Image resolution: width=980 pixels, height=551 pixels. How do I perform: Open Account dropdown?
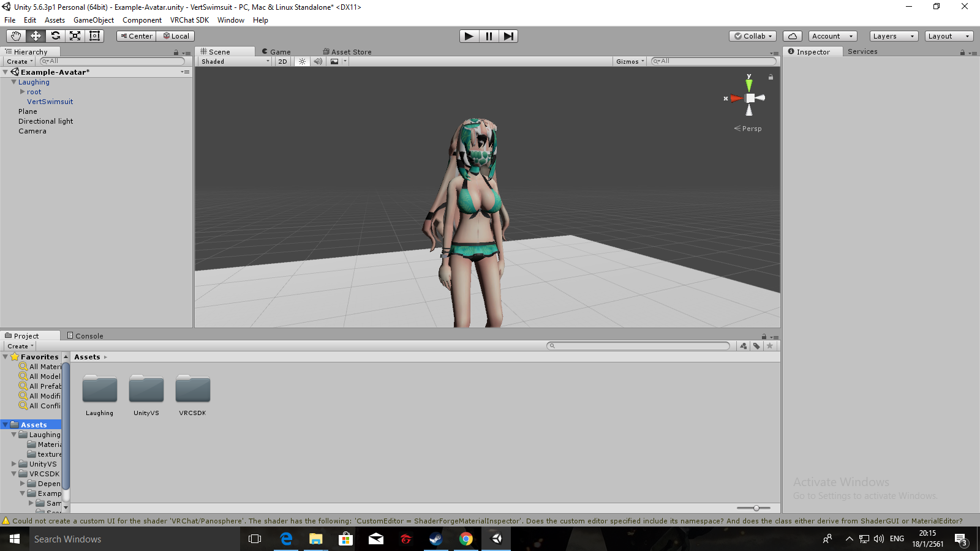(832, 36)
